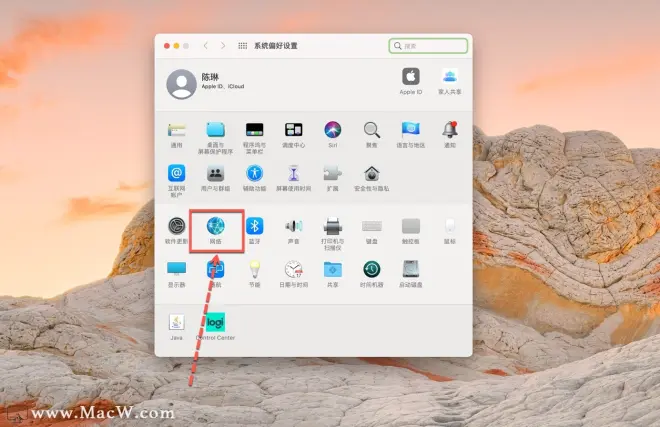
Task: Open Internet Accounts @ icon
Action: click(176, 173)
